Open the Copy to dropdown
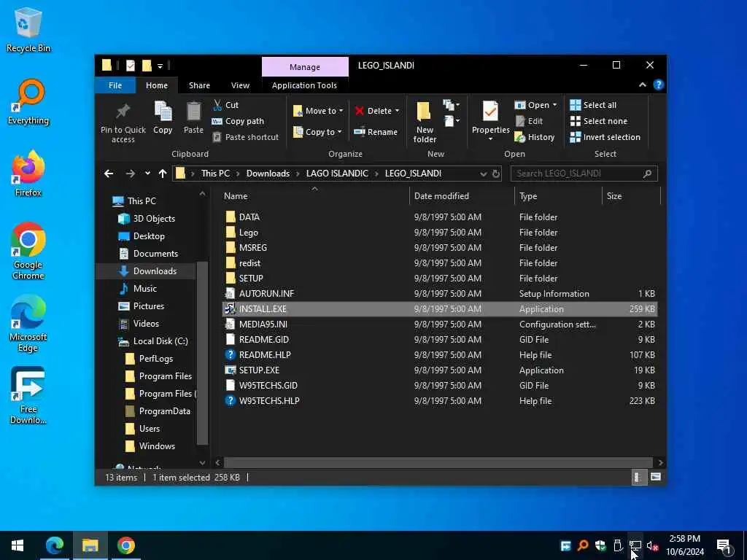747x560 pixels. click(317, 132)
